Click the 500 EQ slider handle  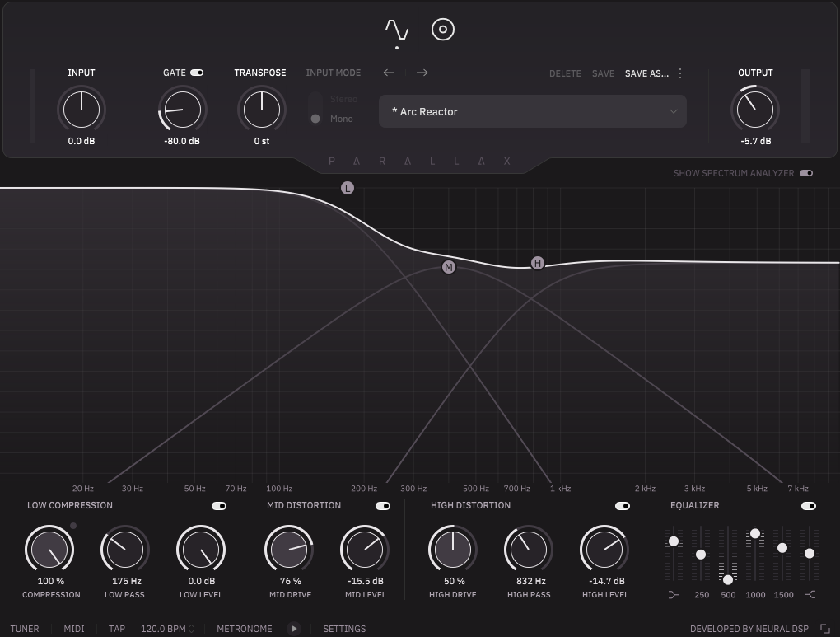[x=727, y=579]
